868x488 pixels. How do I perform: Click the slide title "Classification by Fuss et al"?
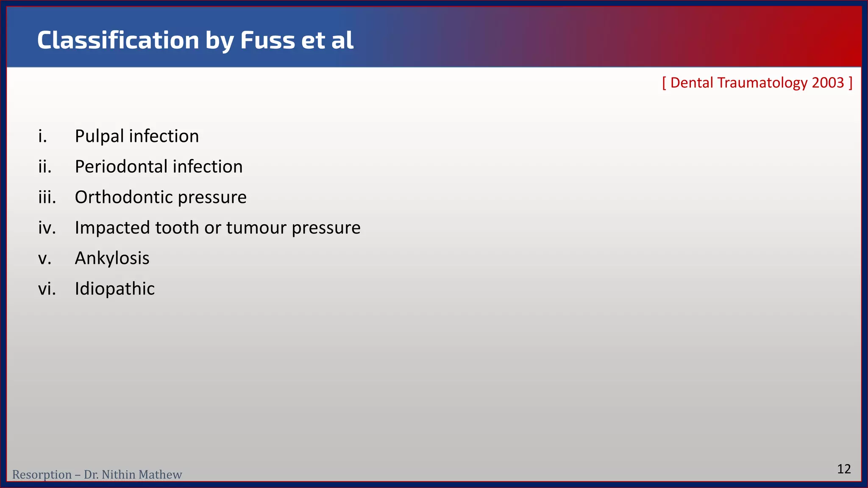coord(195,40)
